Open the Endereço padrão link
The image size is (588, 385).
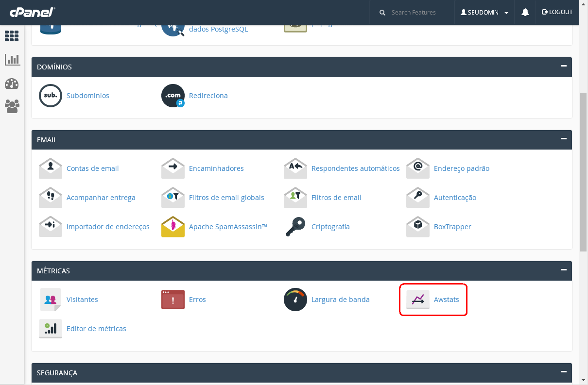pos(462,168)
